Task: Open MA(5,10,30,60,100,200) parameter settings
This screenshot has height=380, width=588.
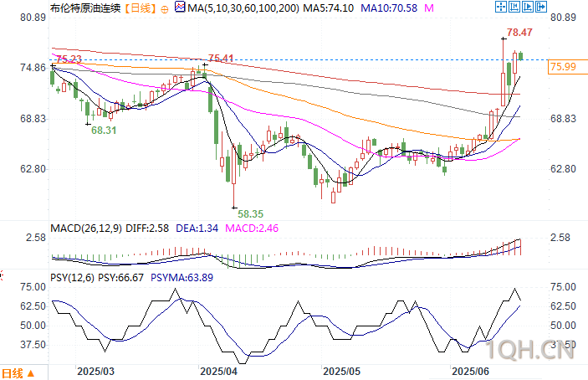Action: coord(243,8)
